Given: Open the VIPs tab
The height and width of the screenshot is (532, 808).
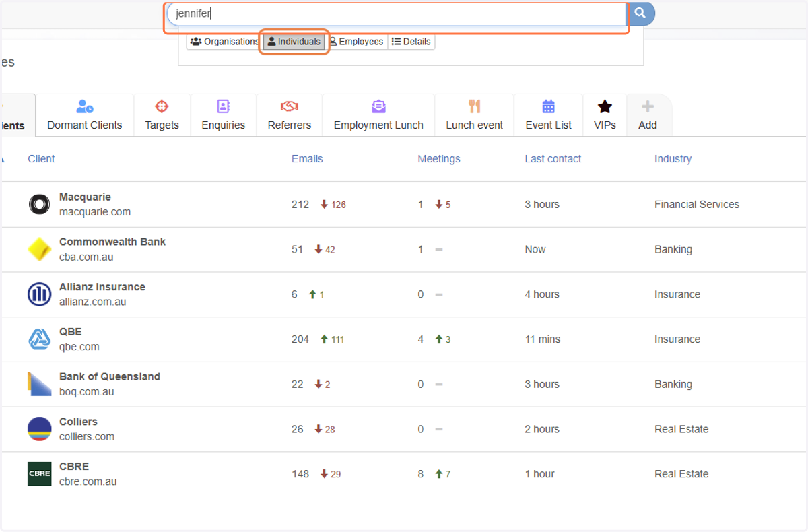Looking at the screenshot, I should point(605,115).
